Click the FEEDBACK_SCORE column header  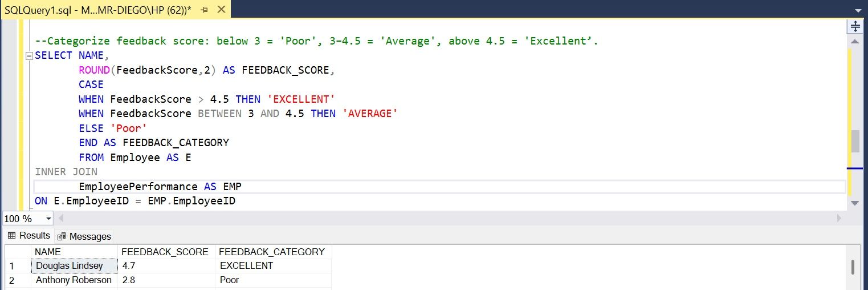click(166, 252)
